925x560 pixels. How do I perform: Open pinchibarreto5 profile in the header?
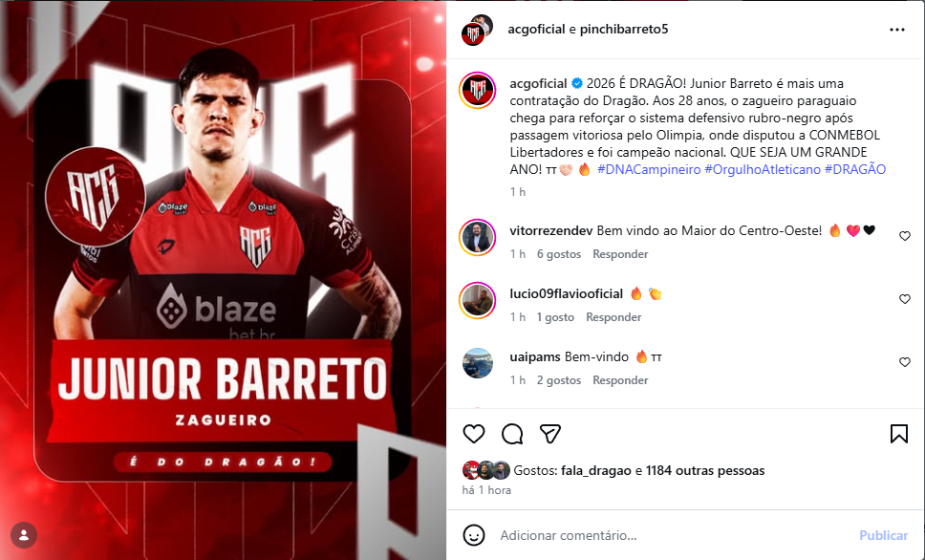pos(624,30)
